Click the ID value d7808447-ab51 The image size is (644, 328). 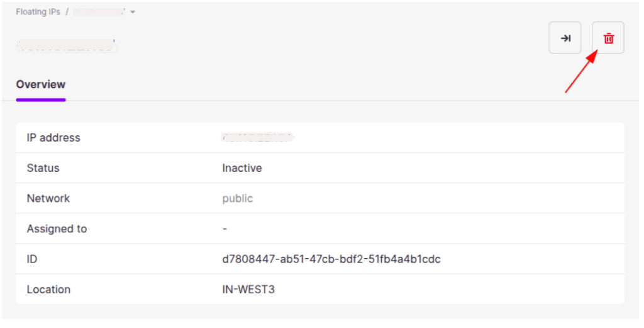[331, 259]
